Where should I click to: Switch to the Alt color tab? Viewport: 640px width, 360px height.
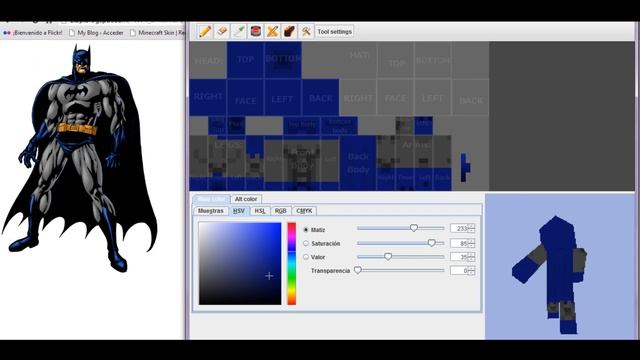click(x=246, y=199)
